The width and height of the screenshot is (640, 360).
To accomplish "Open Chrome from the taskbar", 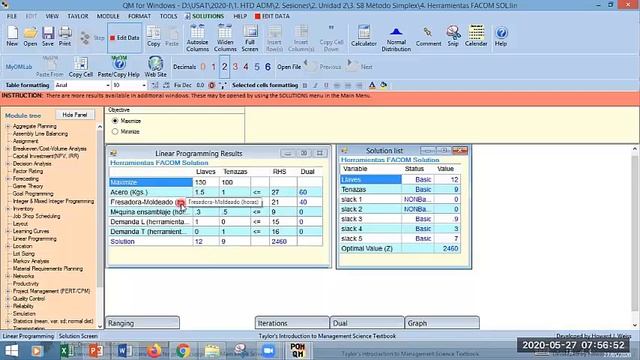I will click(183, 351).
